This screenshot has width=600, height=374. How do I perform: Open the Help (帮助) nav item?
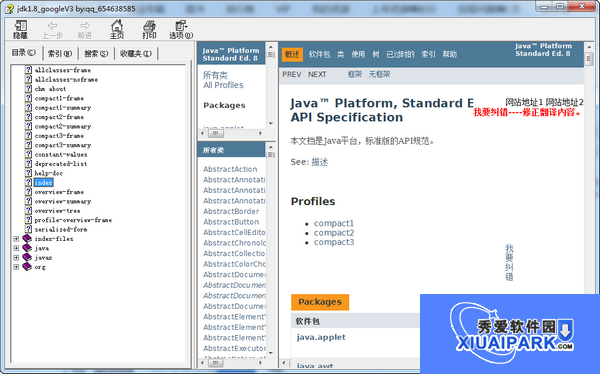coord(450,54)
